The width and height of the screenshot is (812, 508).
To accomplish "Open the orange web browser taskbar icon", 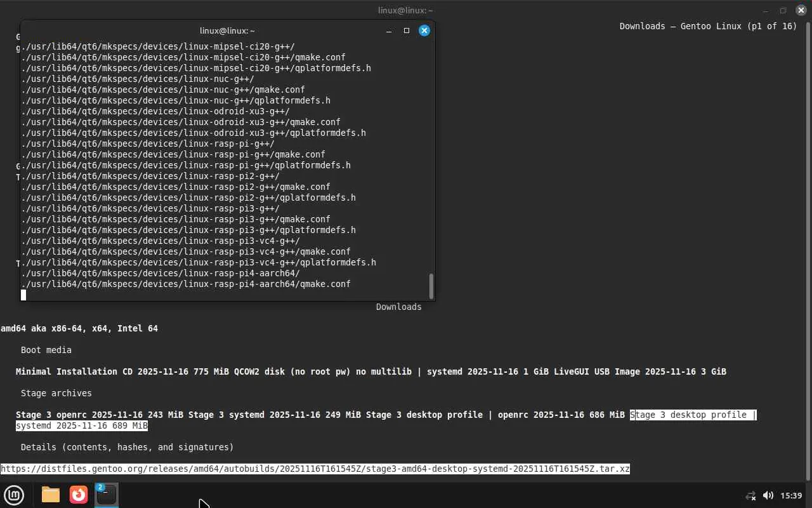I will (79, 495).
